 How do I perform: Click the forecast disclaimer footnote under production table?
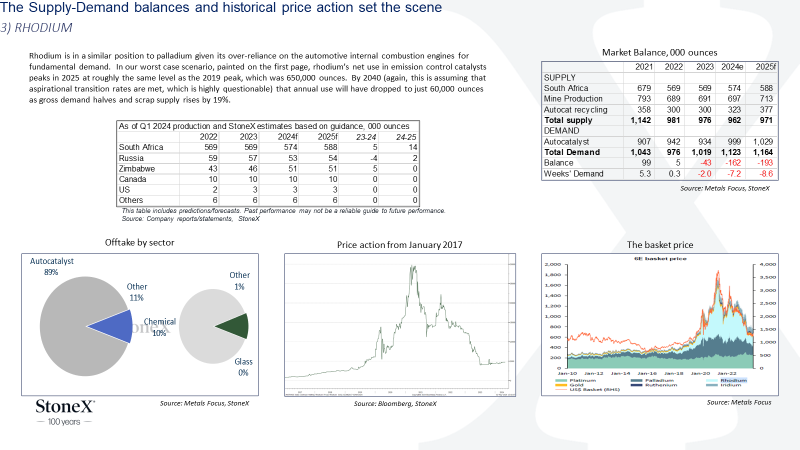[x=283, y=210]
